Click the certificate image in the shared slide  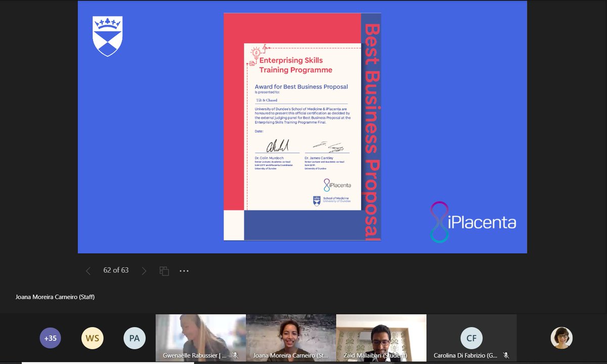(x=302, y=126)
